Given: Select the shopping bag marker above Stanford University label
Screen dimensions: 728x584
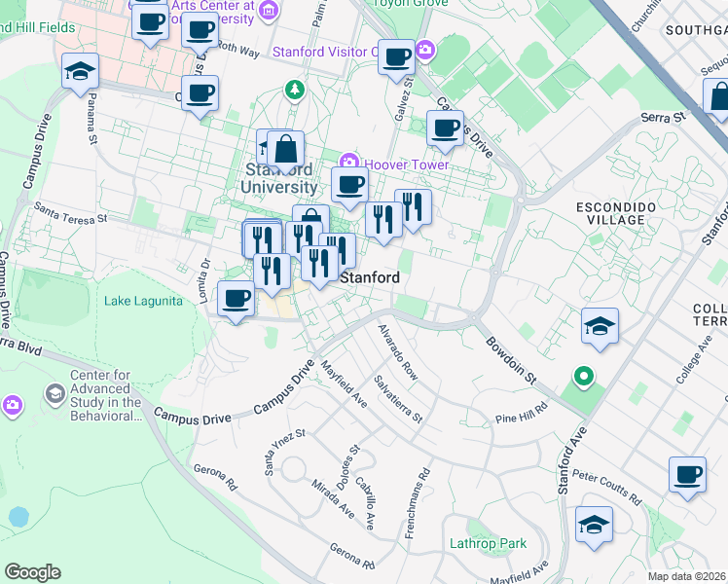Looking at the screenshot, I should tap(286, 150).
